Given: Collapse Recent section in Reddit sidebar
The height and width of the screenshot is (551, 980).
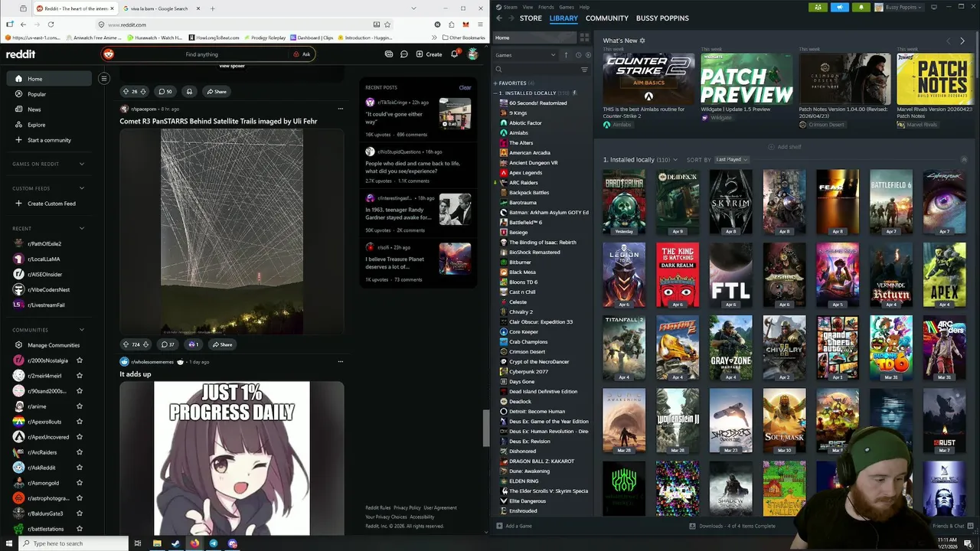Looking at the screenshot, I should (81, 228).
